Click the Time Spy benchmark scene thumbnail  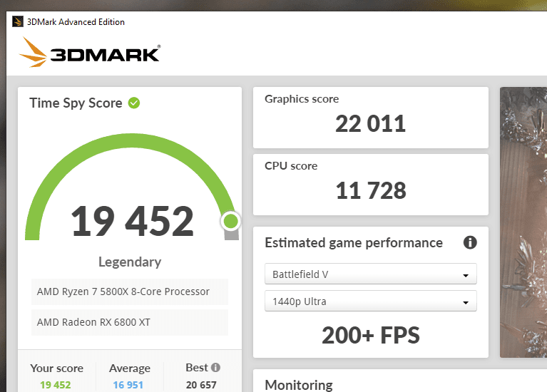[523, 222]
